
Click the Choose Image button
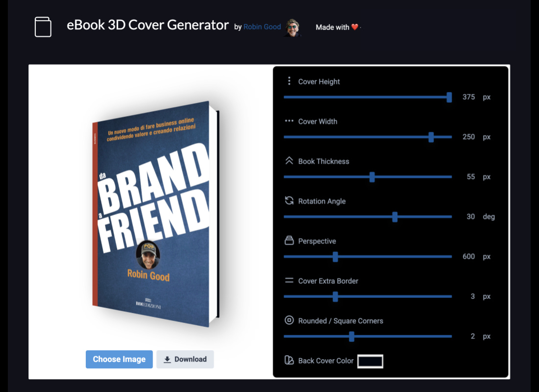[x=119, y=359]
